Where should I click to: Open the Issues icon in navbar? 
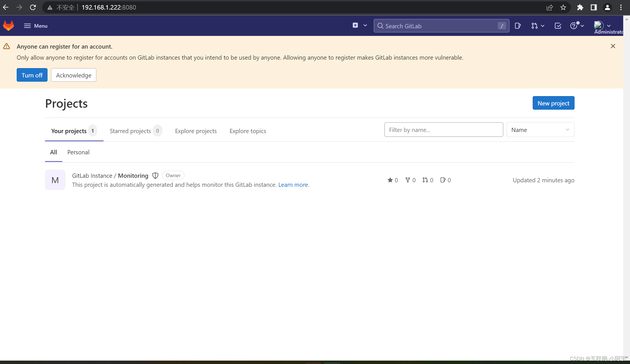pos(518,26)
